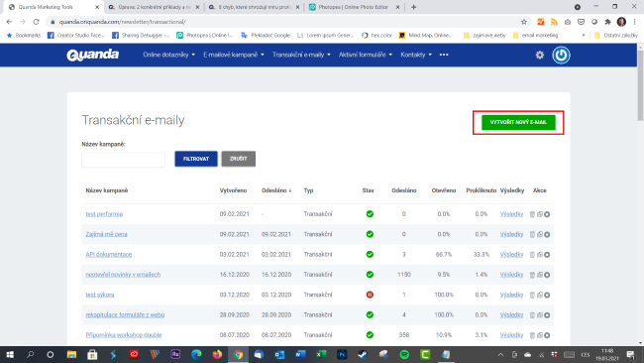Screen dimensions: 644x363
Task: Open the settings gear in Quanda header
Action: [540, 55]
